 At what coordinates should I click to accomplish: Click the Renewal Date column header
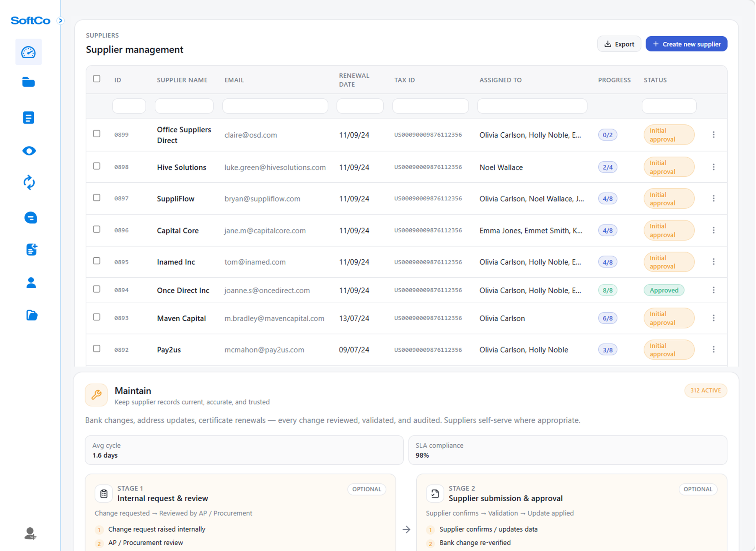tap(354, 80)
